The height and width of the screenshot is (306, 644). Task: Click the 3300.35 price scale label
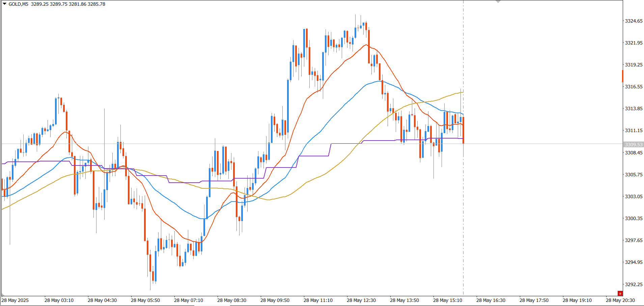(634, 218)
